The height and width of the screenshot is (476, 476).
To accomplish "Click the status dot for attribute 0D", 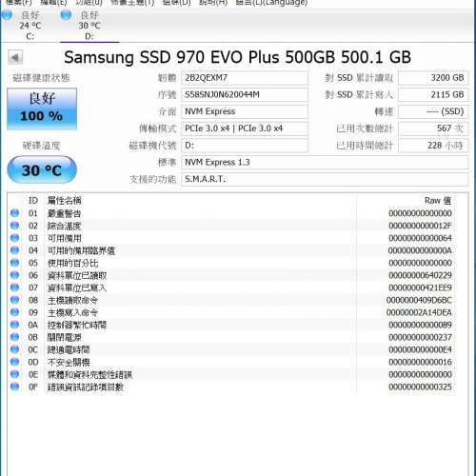I will pyautogui.click(x=14, y=362).
